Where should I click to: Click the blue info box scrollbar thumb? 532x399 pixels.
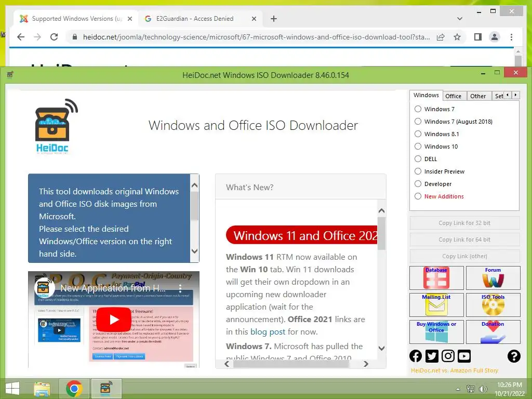pos(194,206)
